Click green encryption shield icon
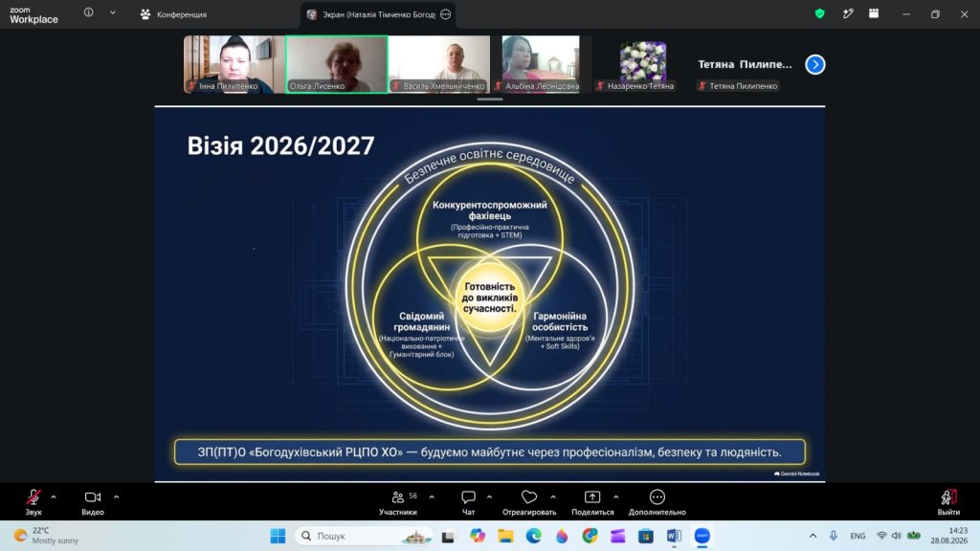The image size is (980, 551). [x=819, y=13]
